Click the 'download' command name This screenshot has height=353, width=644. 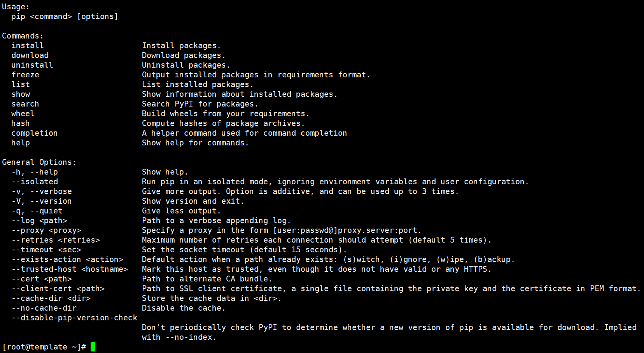click(30, 55)
